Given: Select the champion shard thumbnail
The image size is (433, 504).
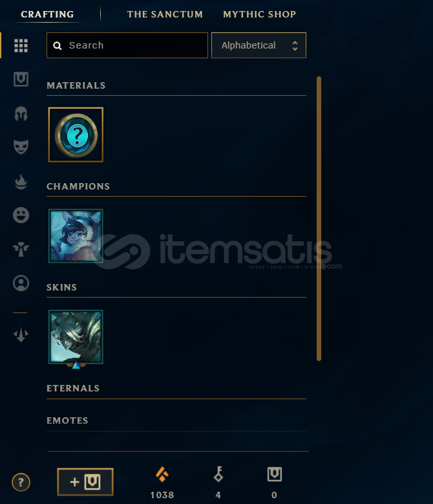Looking at the screenshot, I should tap(76, 236).
